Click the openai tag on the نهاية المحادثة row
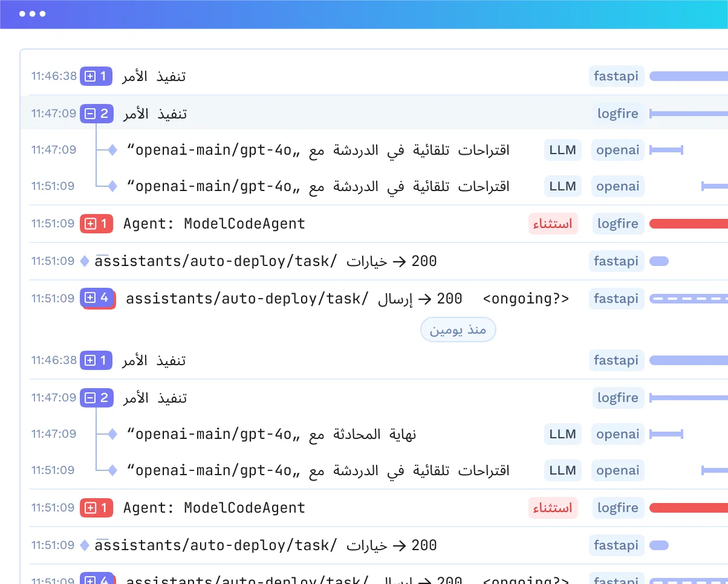Screen dimensions: 728x584 tap(618, 434)
